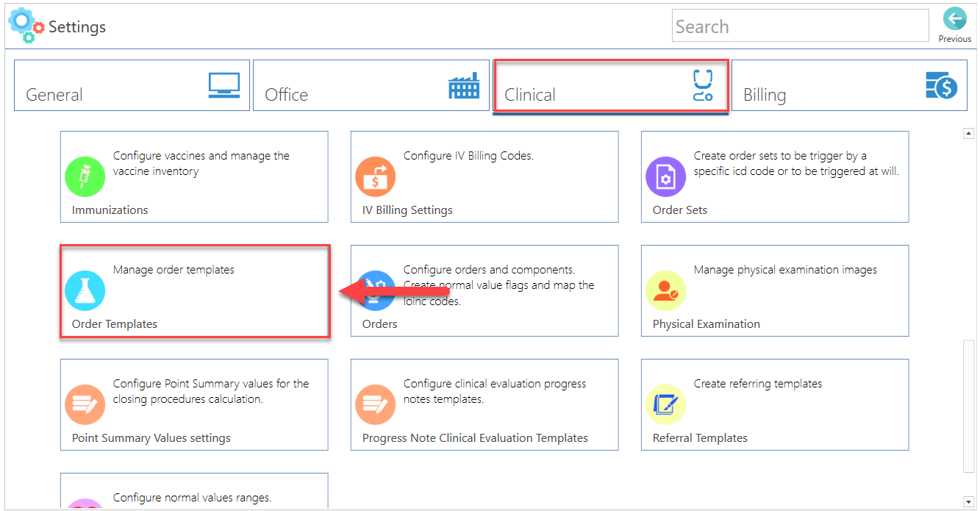Click the green Immunizations syringe icon
This screenshot has height=511, width=980.
(85, 176)
